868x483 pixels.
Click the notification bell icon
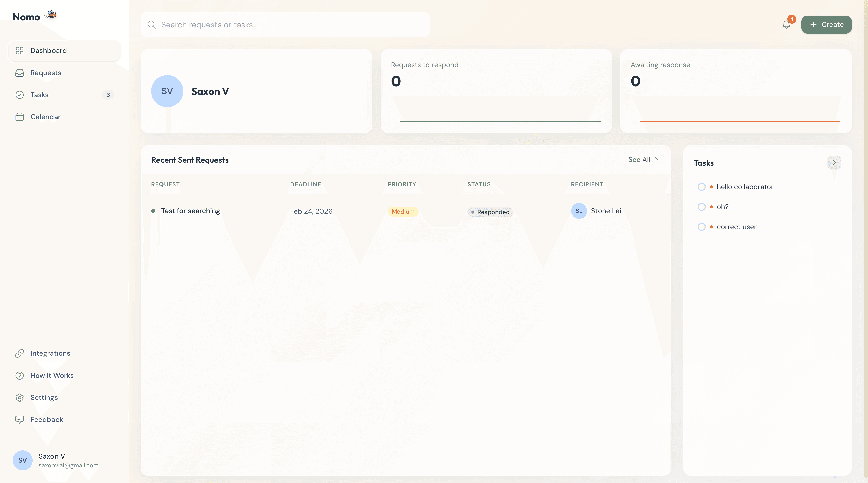[x=786, y=25]
